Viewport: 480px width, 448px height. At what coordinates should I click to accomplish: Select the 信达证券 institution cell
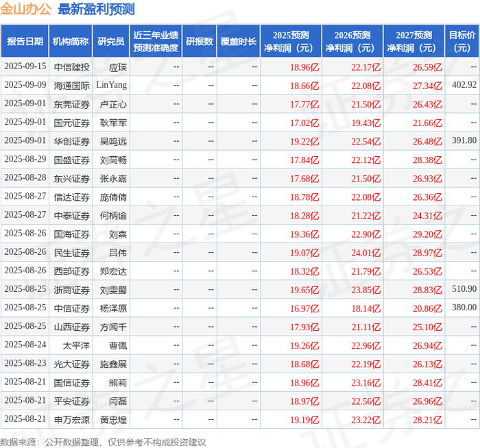click(x=71, y=197)
